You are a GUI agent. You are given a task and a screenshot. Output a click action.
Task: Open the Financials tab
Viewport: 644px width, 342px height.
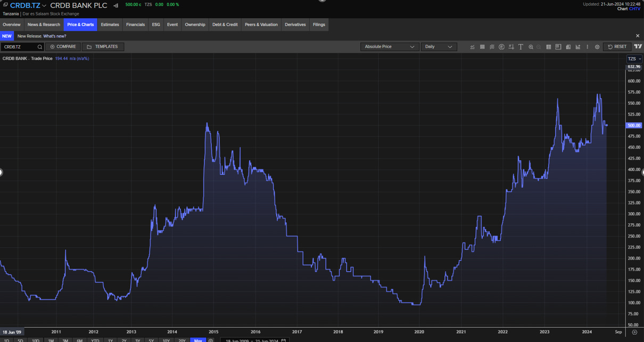click(135, 25)
